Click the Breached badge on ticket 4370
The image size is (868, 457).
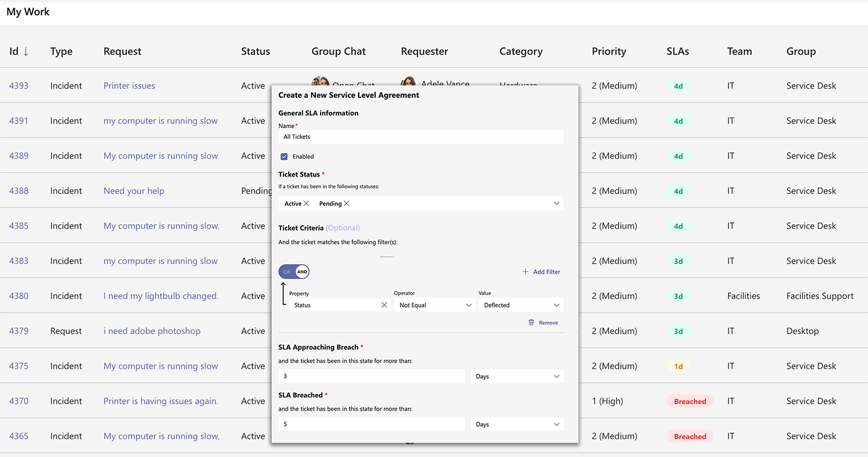[x=690, y=401]
